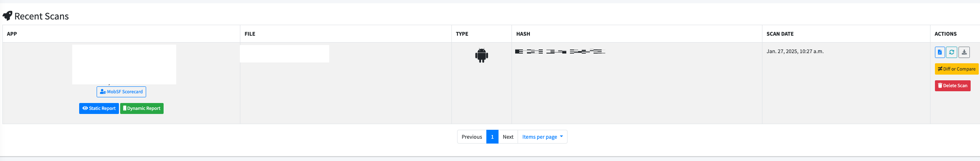
Task: Open the Static Report
Action: point(99,108)
